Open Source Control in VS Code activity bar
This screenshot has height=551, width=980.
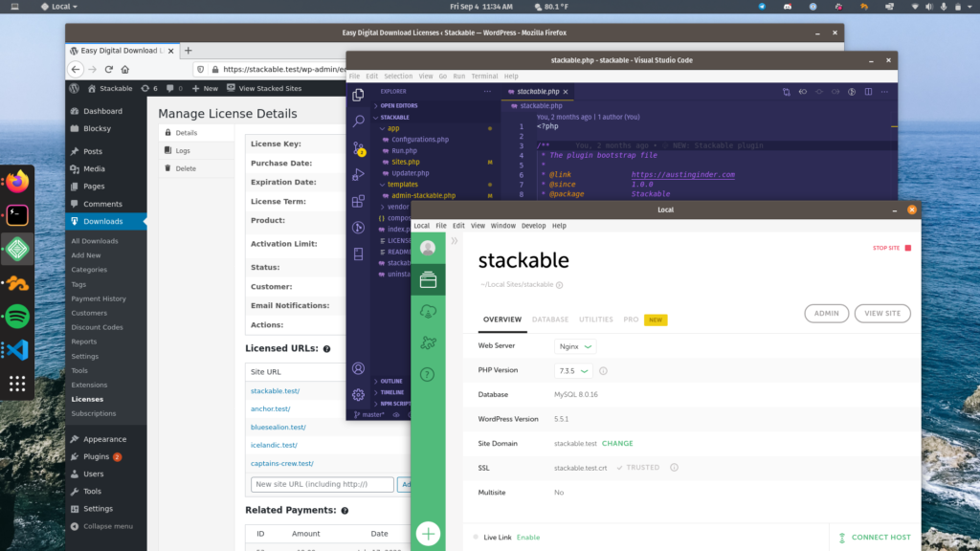[x=358, y=148]
